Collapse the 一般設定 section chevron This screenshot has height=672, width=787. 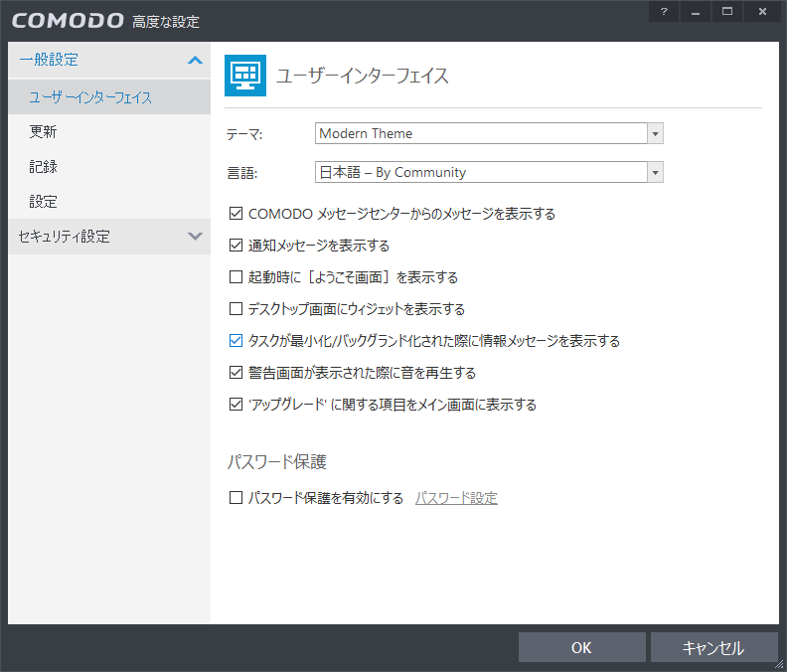point(195,61)
